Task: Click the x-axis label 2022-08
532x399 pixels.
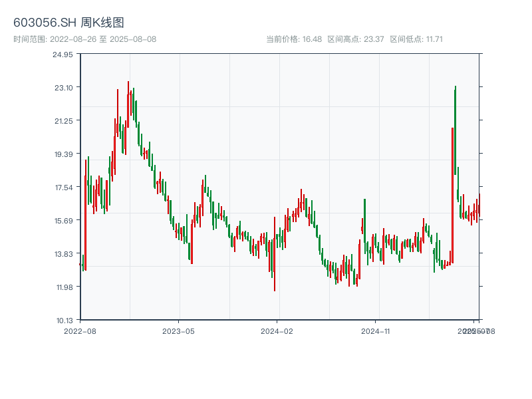Action: (80, 331)
